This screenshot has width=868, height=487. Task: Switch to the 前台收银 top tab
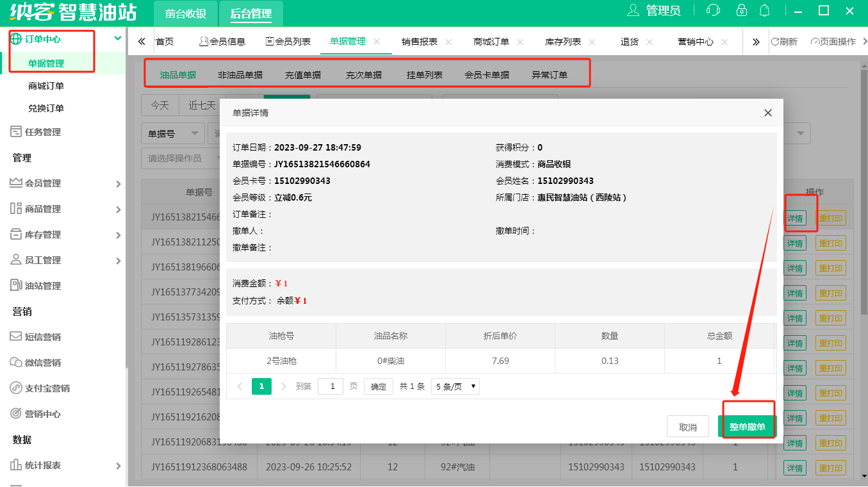(x=185, y=13)
